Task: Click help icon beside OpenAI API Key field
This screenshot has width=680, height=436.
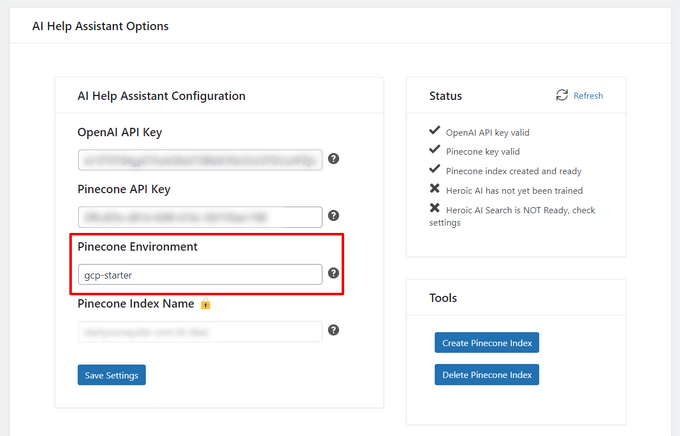Action: [x=333, y=159]
